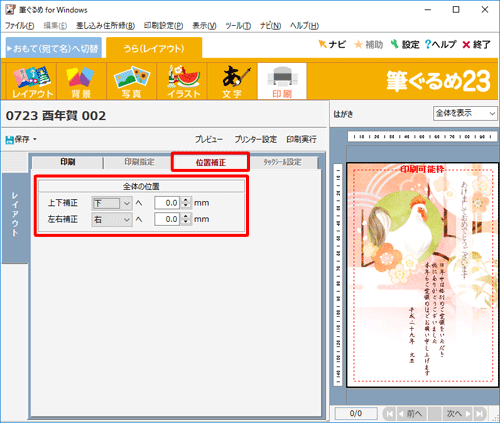This screenshot has height=423, width=500.
Task: Select the うら(レイアウト) tab
Action: [x=154, y=49]
